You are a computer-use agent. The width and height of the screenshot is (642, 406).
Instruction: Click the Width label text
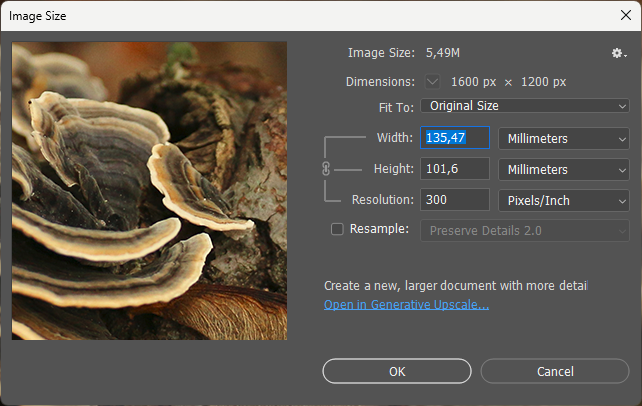394,138
